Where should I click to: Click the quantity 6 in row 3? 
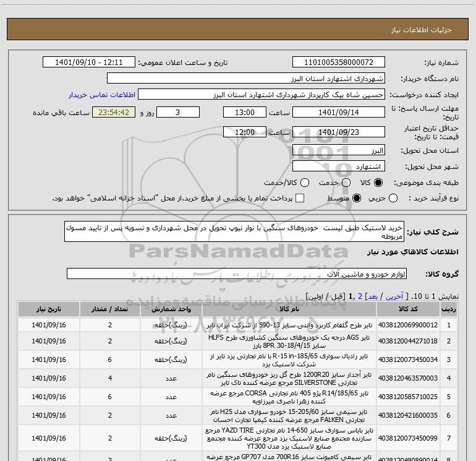pyautogui.click(x=110, y=360)
